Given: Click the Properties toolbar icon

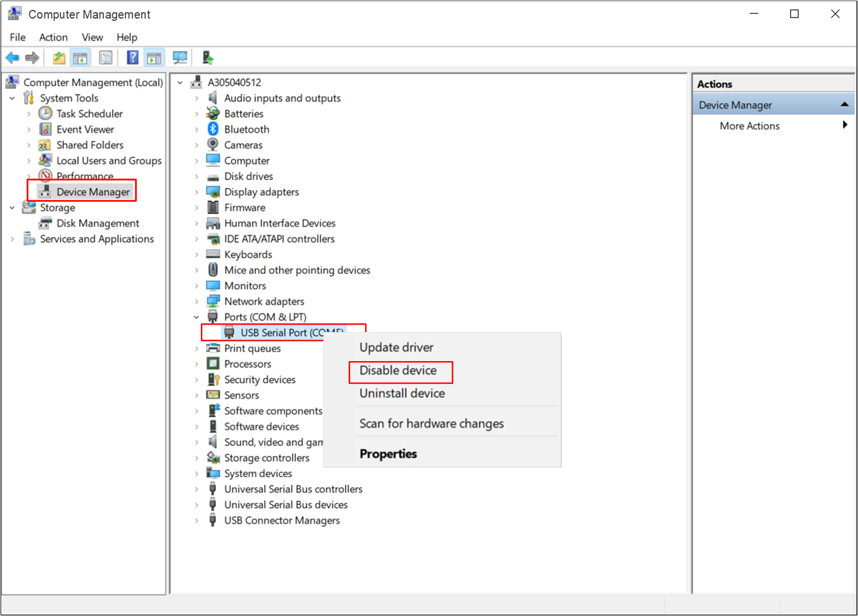Looking at the screenshot, I should pos(106,57).
